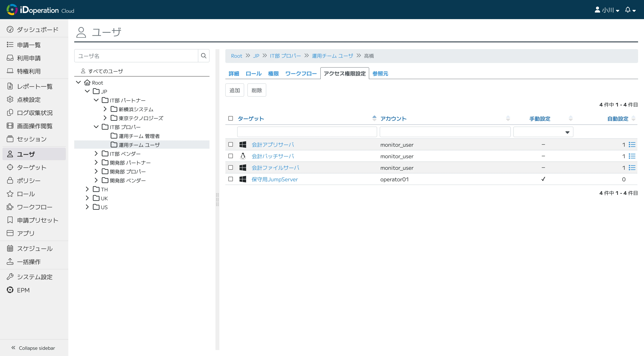The width and height of the screenshot is (644, 356).
Task: Open the list icon for 会計ファイルサーバ row
Action: click(632, 168)
